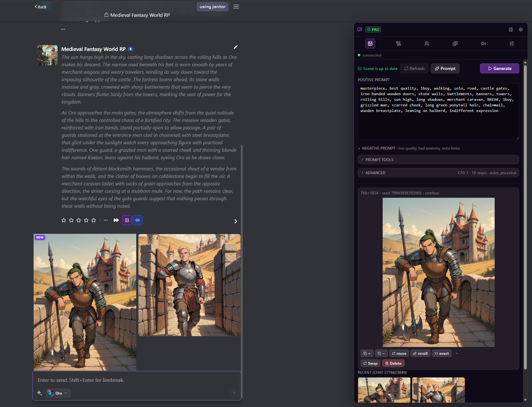The width and height of the screenshot is (532, 407).
Task: Rate the message three stars
Action: (x=79, y=220)
